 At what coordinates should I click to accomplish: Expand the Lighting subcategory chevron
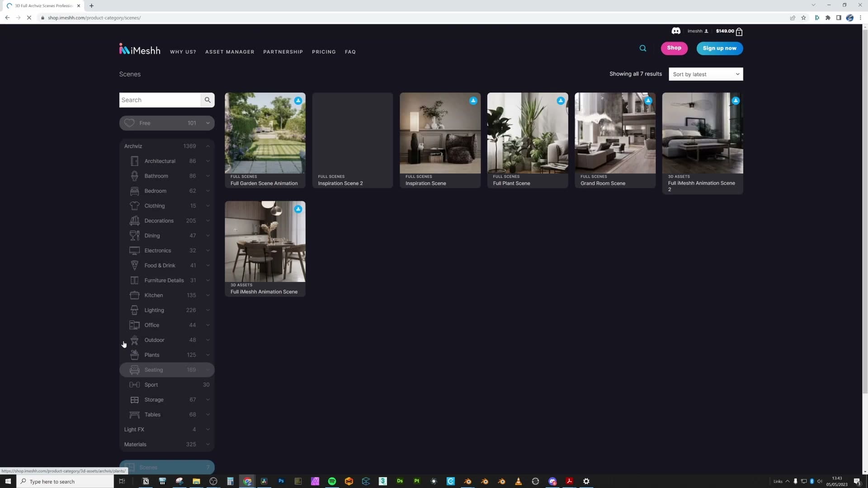(208, 310)
